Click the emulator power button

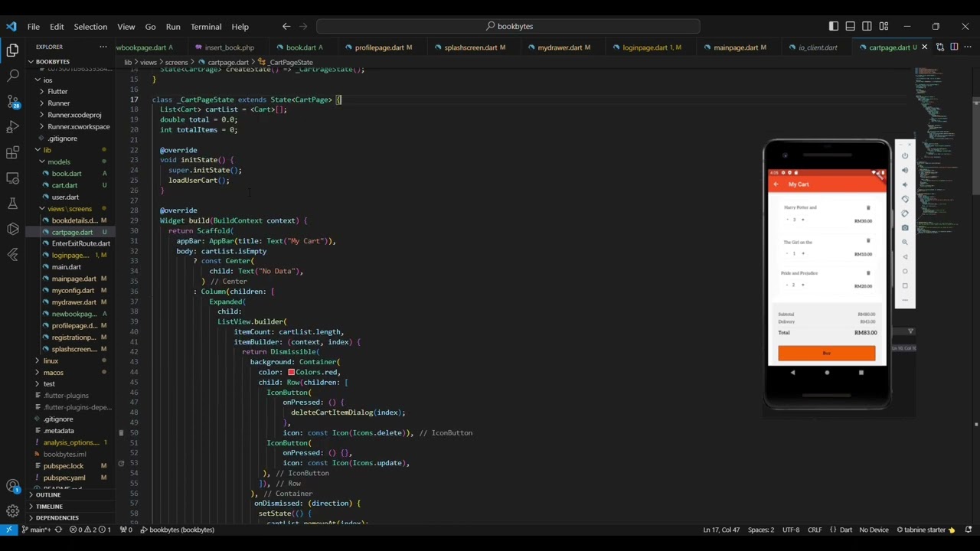click(x=905, y=155)
